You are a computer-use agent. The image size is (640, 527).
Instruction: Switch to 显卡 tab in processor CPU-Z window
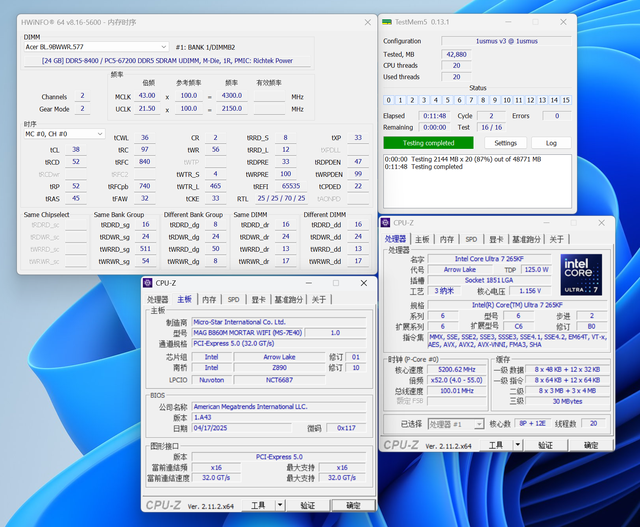click(x=496, y=239)
